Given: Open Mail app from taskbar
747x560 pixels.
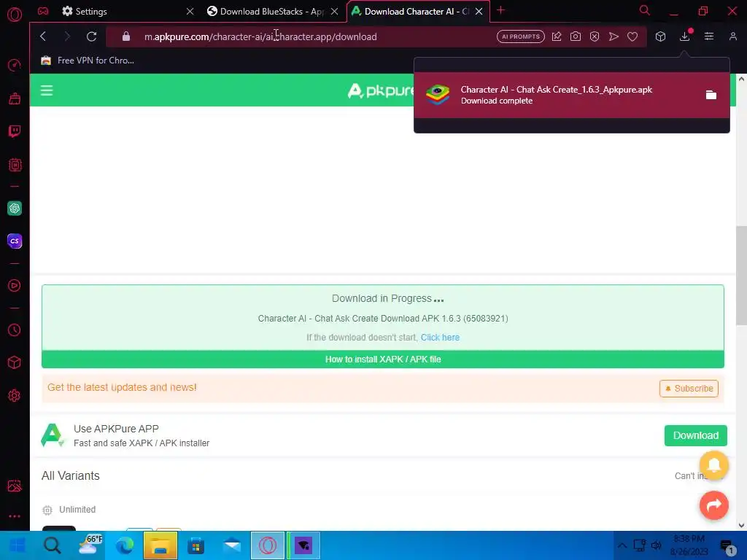Looking at the screenshot, I should (232, 545).
